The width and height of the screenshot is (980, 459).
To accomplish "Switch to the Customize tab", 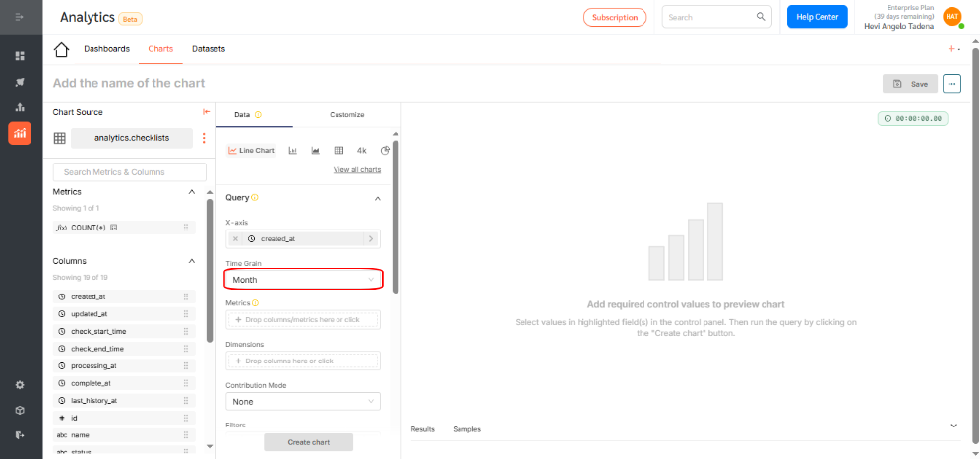I will (346, 115).
